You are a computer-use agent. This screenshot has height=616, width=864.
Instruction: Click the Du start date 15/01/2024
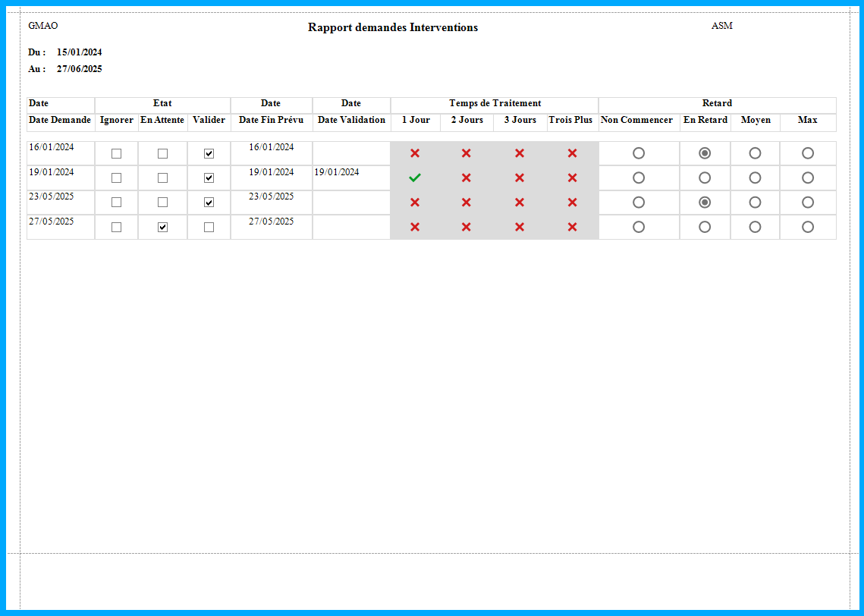click(80, 52)
